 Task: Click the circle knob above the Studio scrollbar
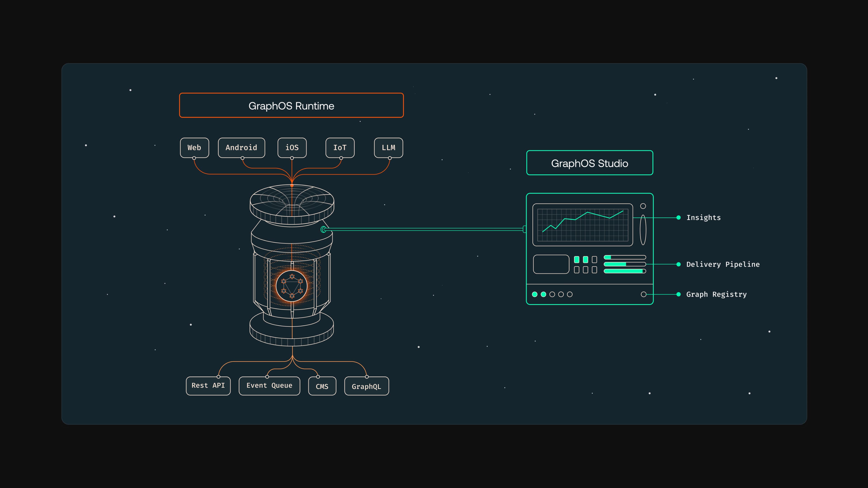(643, 206)
